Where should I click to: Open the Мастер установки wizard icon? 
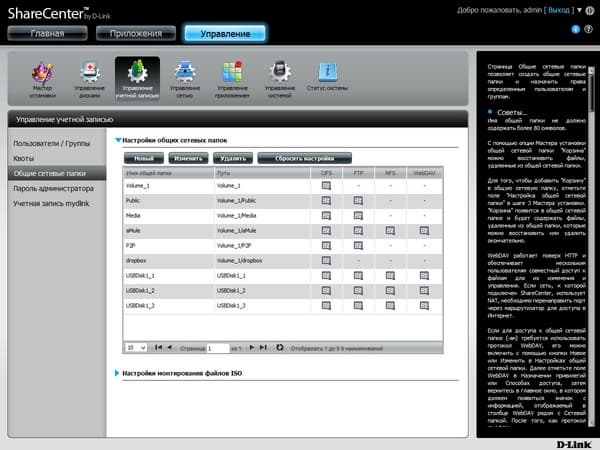click(43, 80)
